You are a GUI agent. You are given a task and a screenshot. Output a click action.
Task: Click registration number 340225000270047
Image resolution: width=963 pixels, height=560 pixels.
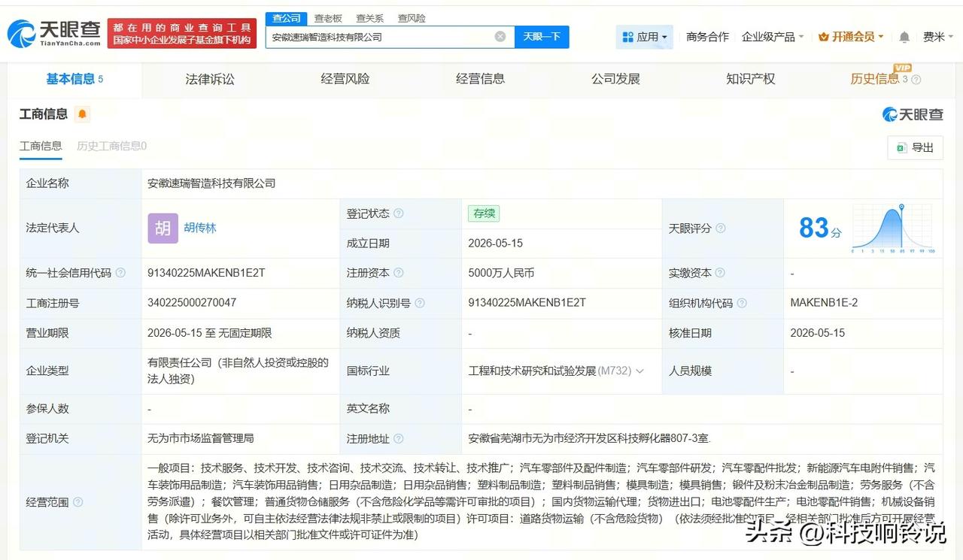pyautogui.click(x=192, y=303)
